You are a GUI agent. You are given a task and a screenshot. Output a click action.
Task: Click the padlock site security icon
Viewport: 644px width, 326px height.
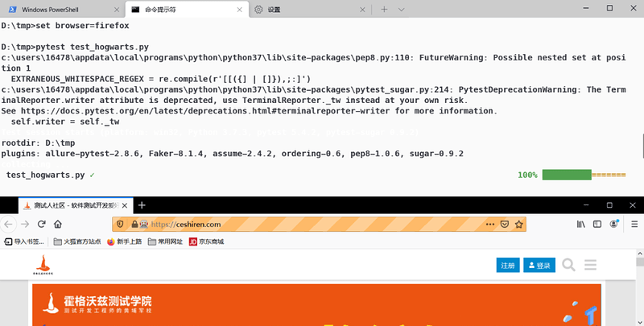click(134, 225)
